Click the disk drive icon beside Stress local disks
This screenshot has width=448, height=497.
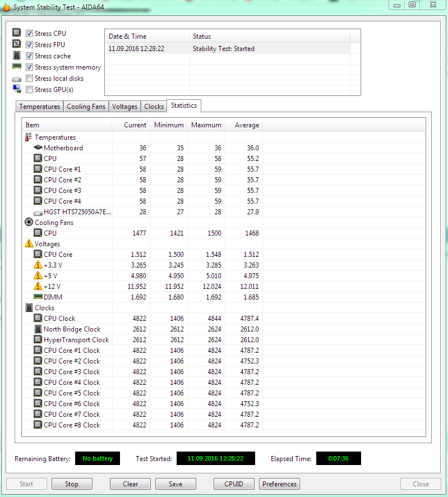[17, 79]
